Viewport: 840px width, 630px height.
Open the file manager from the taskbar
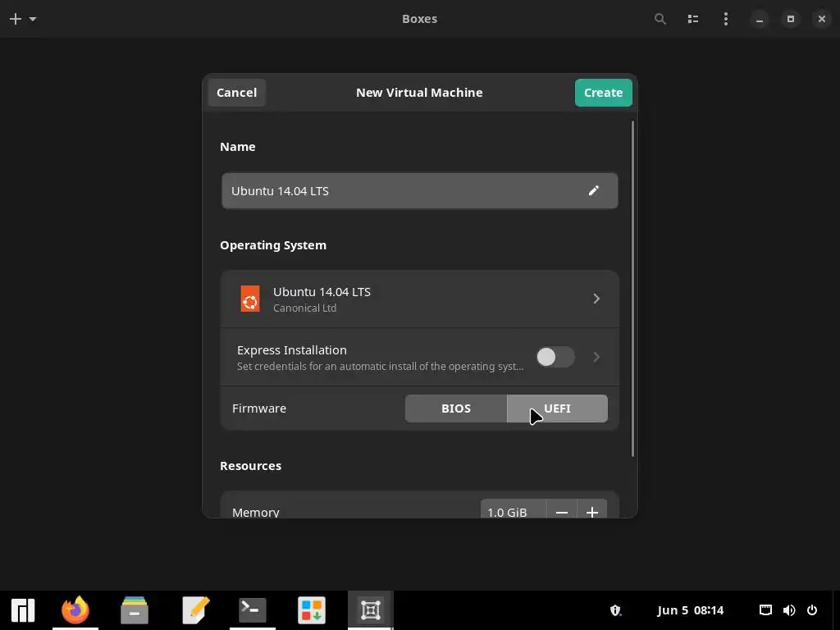point(135,610)
